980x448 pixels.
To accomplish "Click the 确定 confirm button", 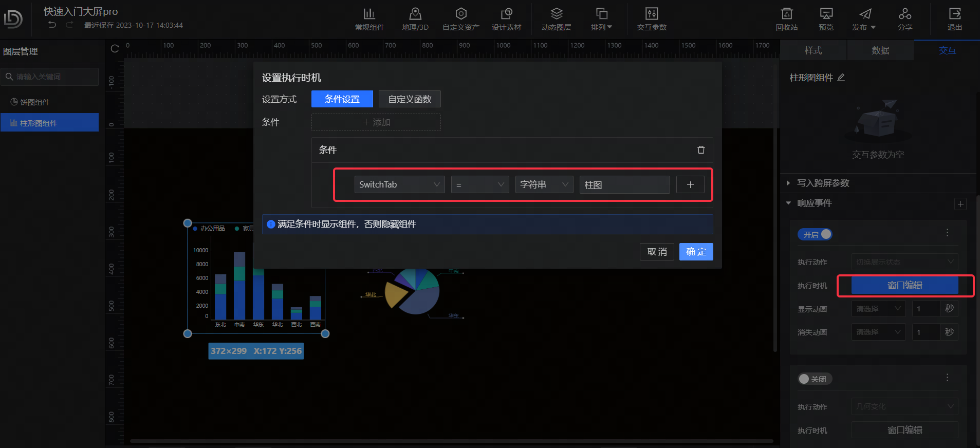I will point(696,252).
